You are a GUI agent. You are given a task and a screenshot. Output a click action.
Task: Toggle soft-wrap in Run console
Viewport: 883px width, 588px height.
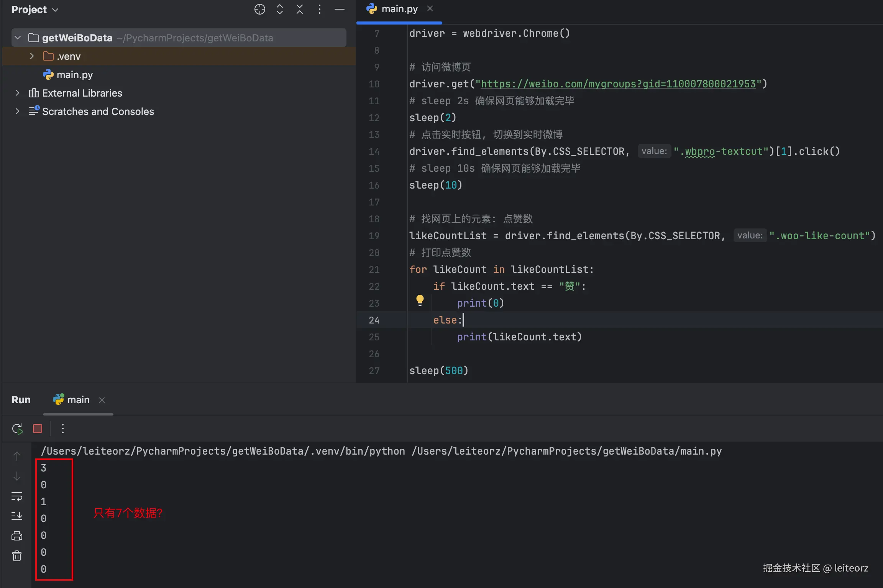pos(17,496)
